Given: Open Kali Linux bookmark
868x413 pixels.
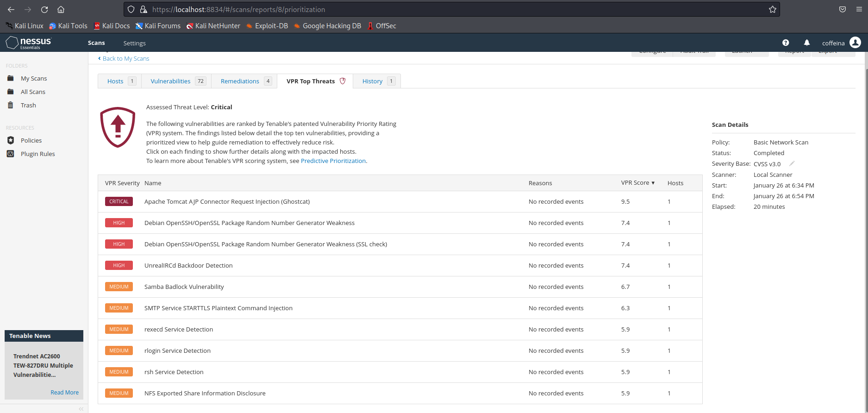Looking at the screenshot, I should point(25,26).
